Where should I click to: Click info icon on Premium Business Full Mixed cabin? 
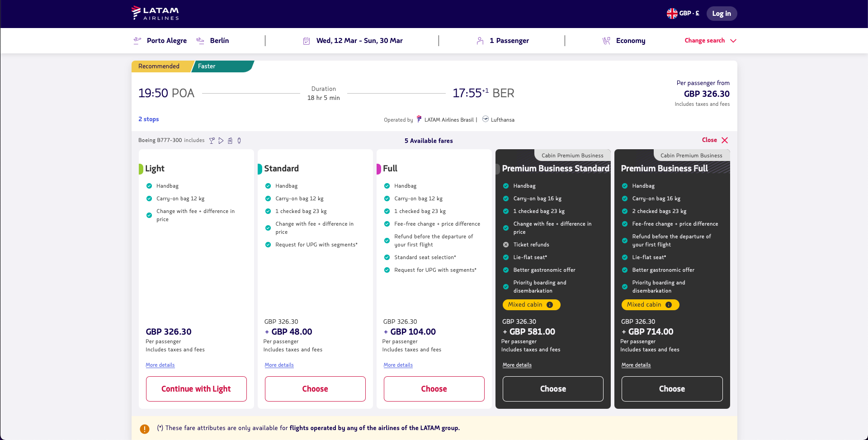[x=669, y=305]
